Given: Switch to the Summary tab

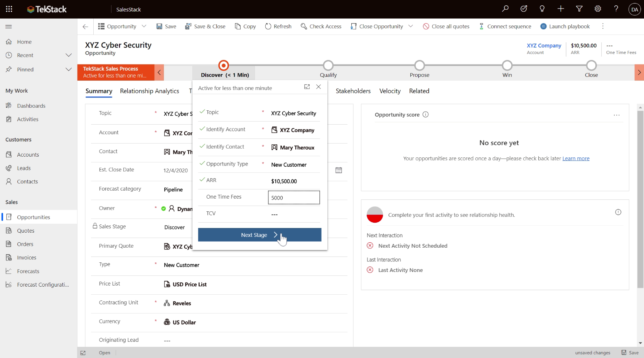Looking at the screenshot, I should (x=99, y=91).
